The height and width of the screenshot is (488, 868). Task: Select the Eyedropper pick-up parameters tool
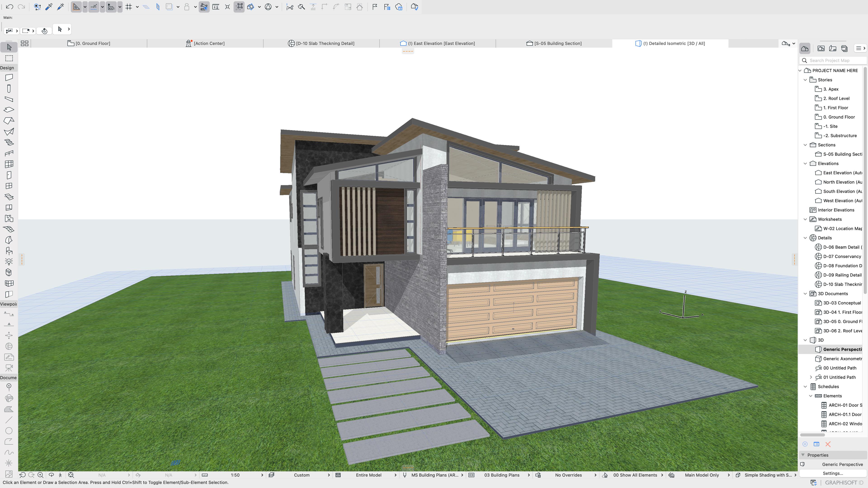click(x=49, y=7)
